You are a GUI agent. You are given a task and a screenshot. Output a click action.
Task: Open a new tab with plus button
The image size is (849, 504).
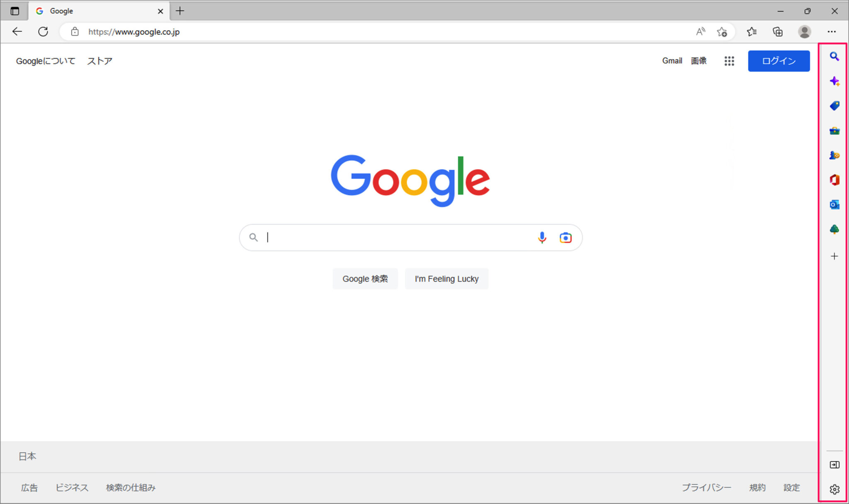pyautogui.click(x=180, y=11)
